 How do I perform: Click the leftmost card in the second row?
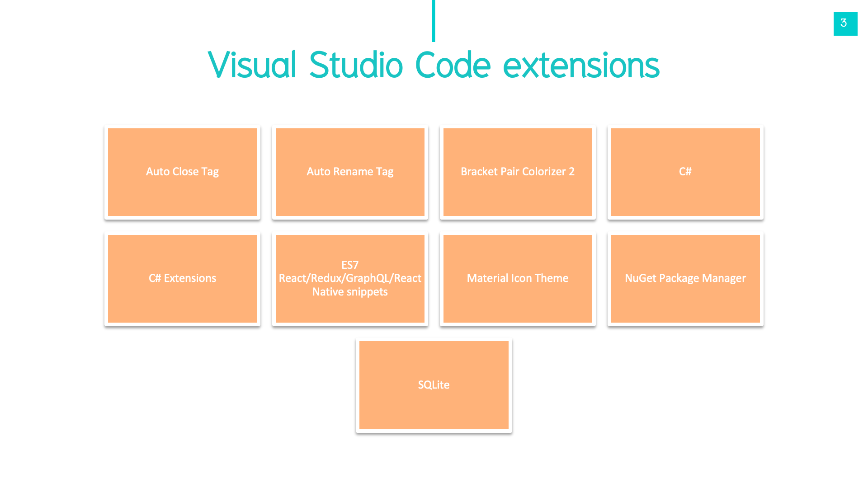[182, 278]
